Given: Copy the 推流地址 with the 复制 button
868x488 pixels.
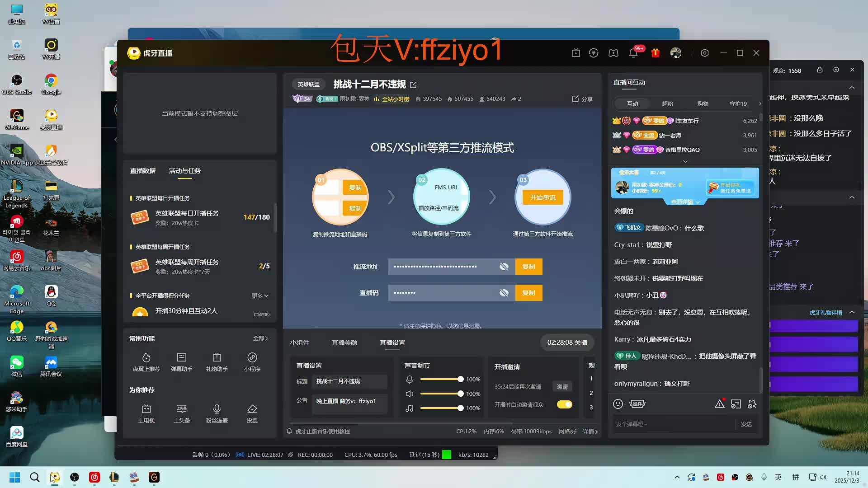Looking at the screenshot, I should (528, 267).
